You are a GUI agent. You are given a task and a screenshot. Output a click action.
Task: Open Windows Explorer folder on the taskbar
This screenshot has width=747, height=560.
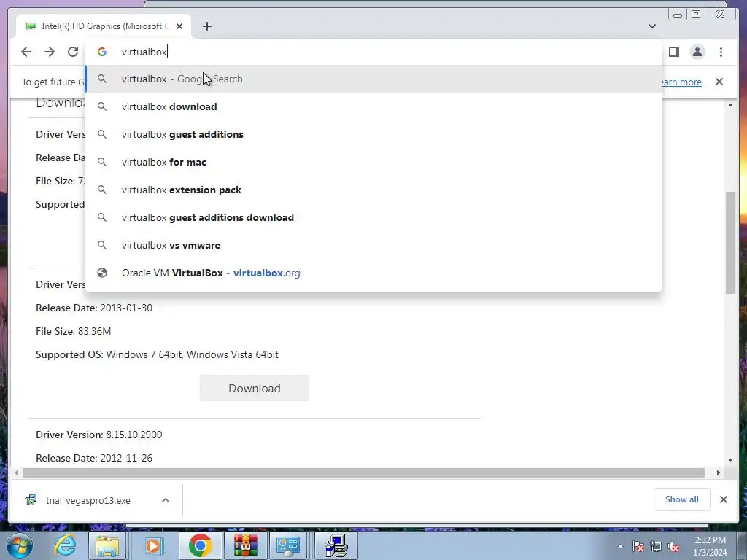(107, 545)
